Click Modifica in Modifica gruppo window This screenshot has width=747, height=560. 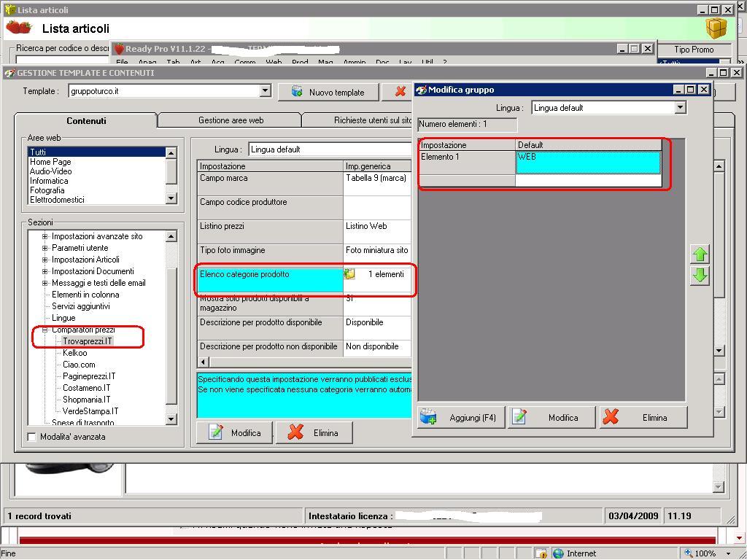pyautogui.click(x=551, y=418)
